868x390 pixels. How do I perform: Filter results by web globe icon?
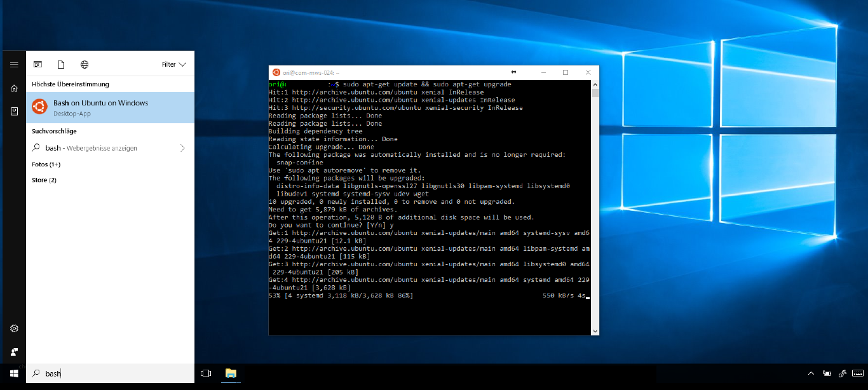point(85,65)
